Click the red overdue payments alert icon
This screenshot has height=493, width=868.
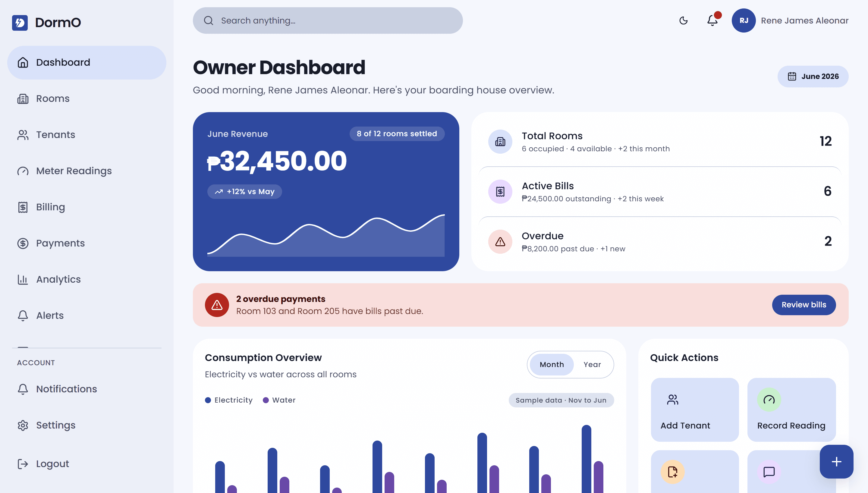point(217,305)
